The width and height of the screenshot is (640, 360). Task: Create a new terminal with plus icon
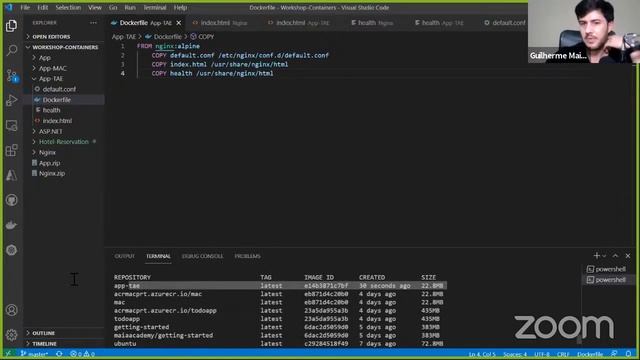click(x=596, y=256)
